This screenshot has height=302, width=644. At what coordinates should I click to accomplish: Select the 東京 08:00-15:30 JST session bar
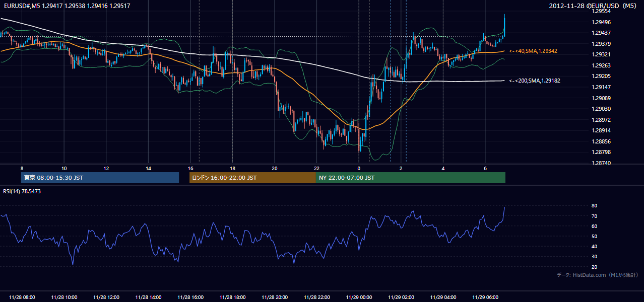[x=100, y=178]
